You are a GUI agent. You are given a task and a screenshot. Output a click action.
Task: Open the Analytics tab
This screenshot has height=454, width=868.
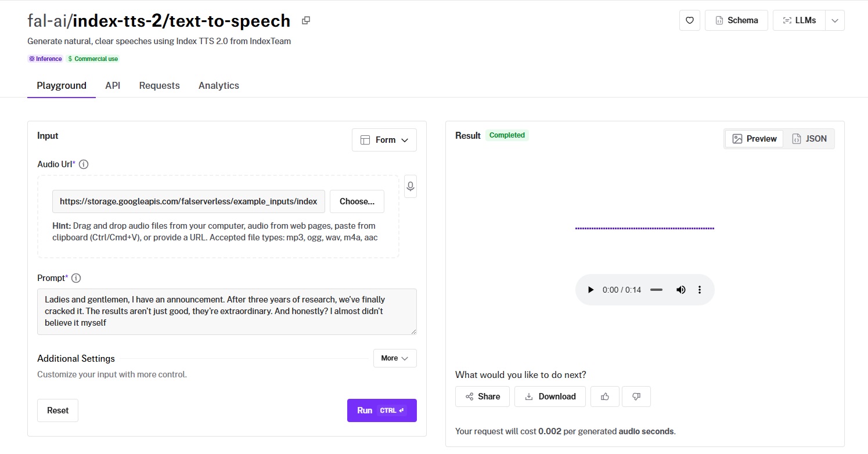[x=218, y=85]
